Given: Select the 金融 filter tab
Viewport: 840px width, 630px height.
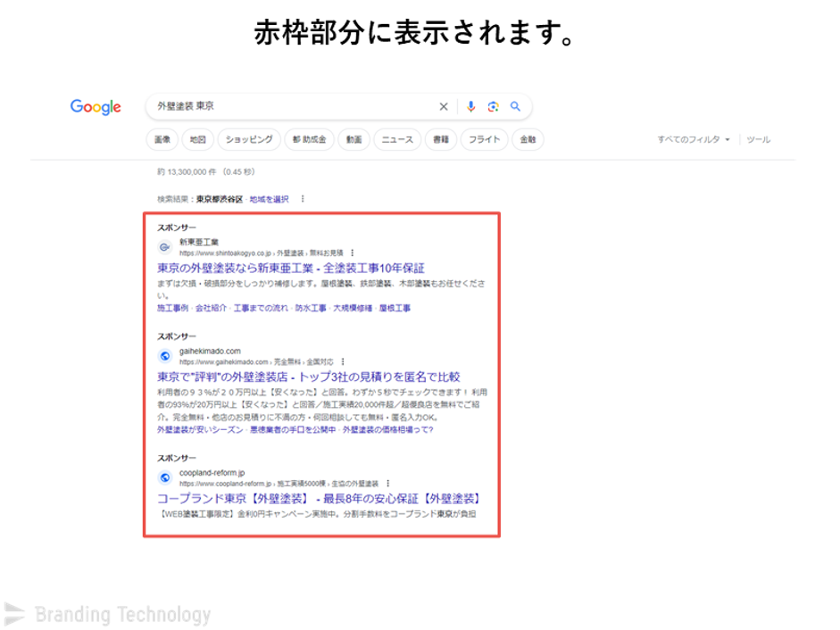Looking at the screenshot, I should tap(528, 139).
